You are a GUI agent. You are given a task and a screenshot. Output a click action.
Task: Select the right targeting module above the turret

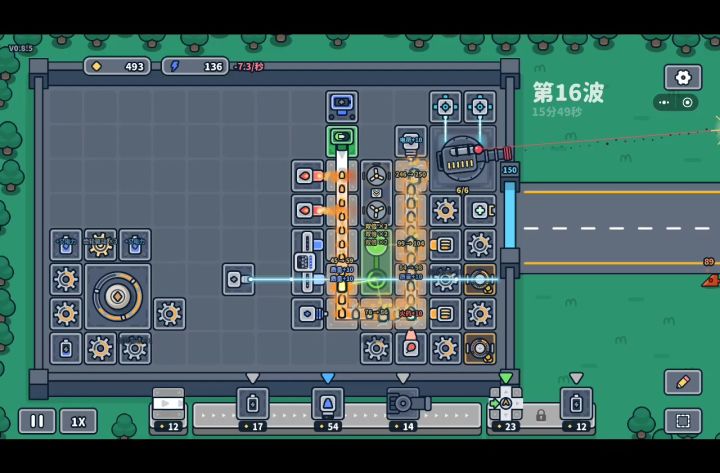click(x=480, y=107)
